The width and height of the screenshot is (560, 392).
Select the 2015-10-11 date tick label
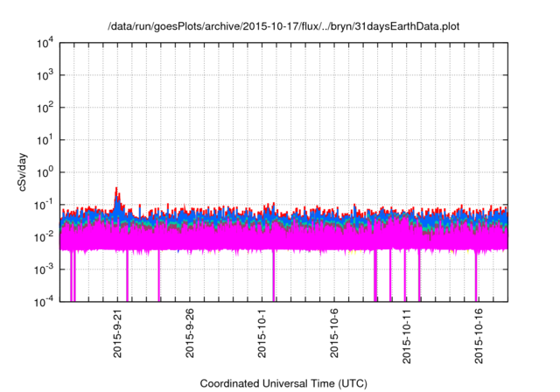click(x=405, y=332)
